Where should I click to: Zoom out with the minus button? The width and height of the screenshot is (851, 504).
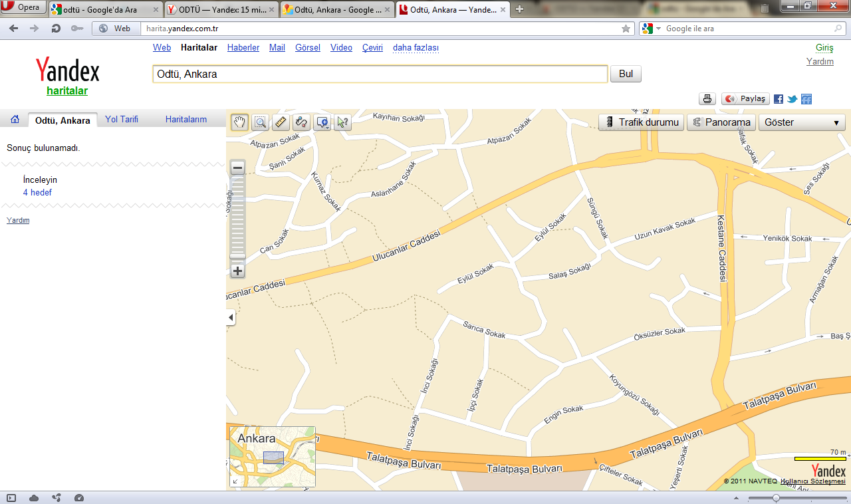[237, 168]
